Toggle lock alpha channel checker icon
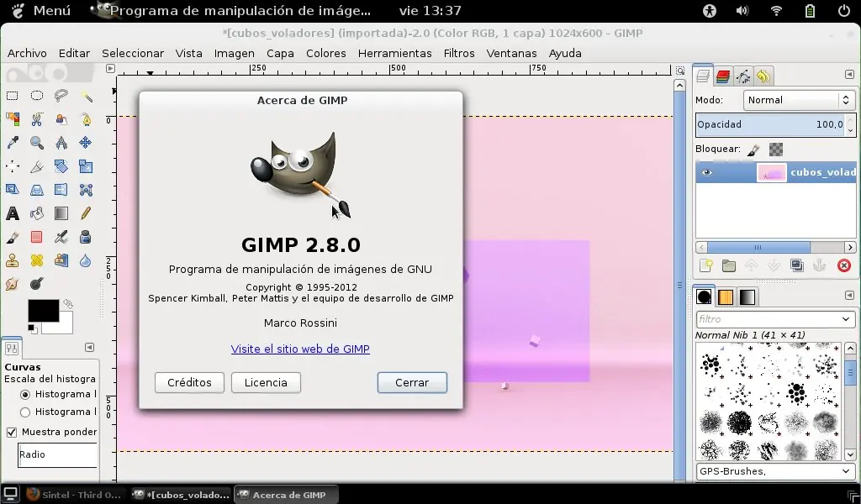The height and width of the screenshot is (504, 861). pyautogui.click(x=776, y=150)
